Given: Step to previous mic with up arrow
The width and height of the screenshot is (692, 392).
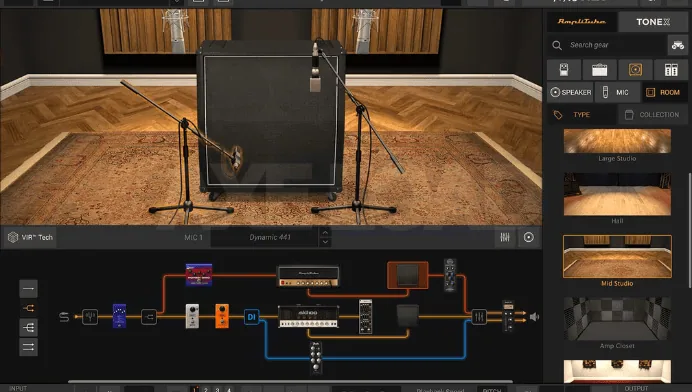Looking at the screenshot, I should [x=325, y=233].
